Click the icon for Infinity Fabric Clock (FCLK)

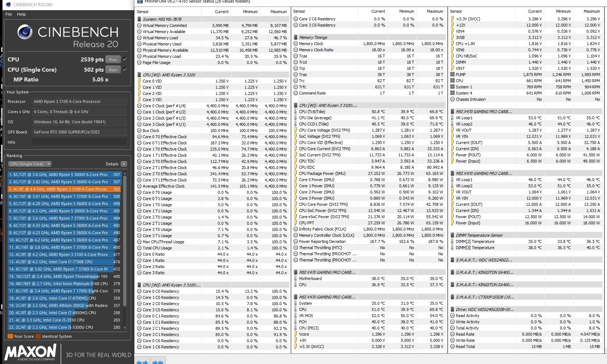coord(296,229)
